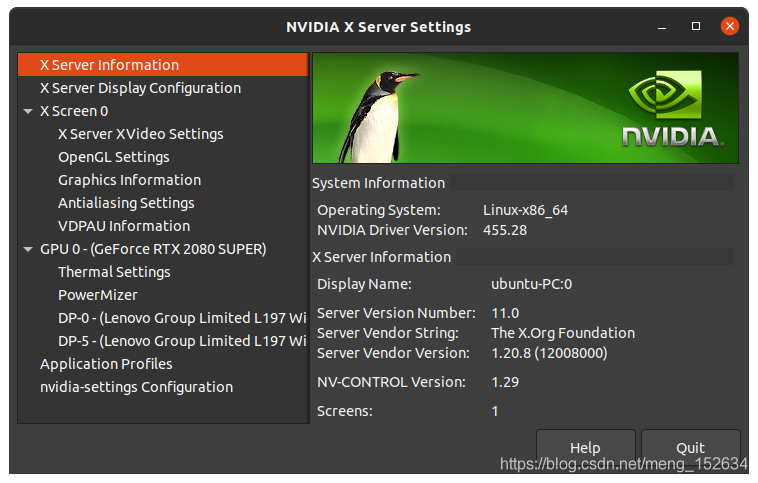Viewport: 758px width, 483px height.
Task: Collapse the GPU 0 tree arrow
Action: 28,249
